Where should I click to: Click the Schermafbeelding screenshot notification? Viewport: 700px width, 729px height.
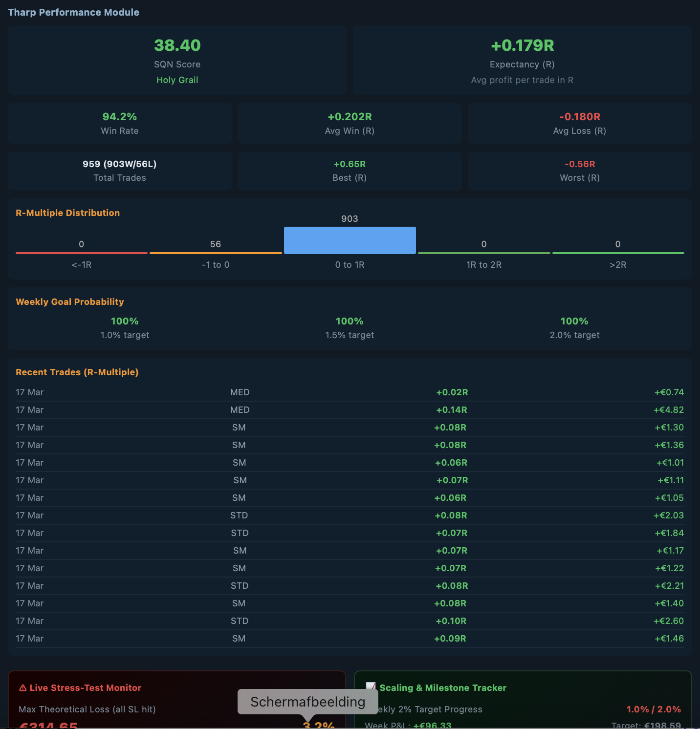(x=307, y=702)
